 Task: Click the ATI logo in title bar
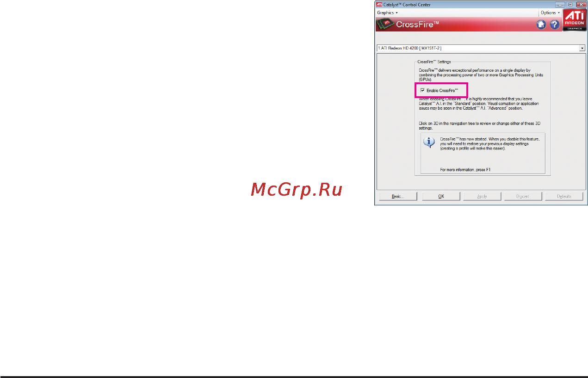click(379, 5)
